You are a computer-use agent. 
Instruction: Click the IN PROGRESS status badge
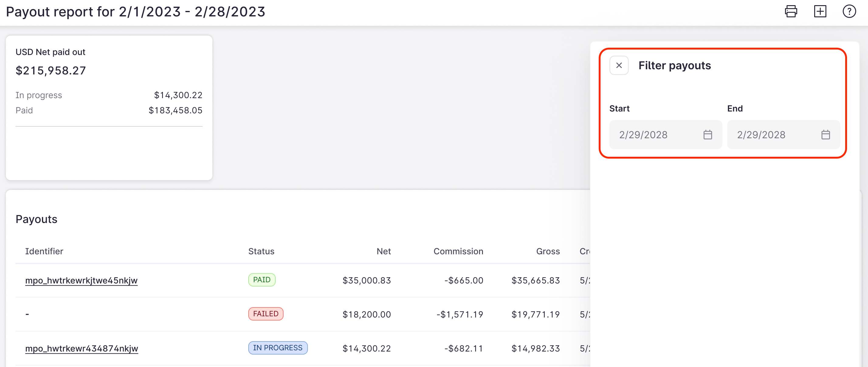tap(278, 348)
